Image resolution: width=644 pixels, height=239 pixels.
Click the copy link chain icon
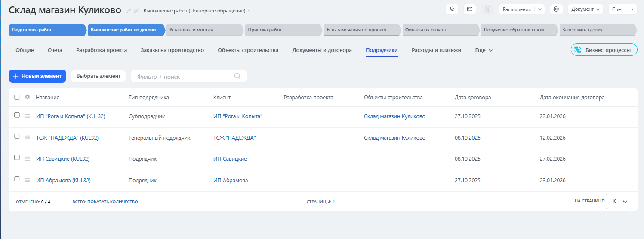click(x=136, y=11)
